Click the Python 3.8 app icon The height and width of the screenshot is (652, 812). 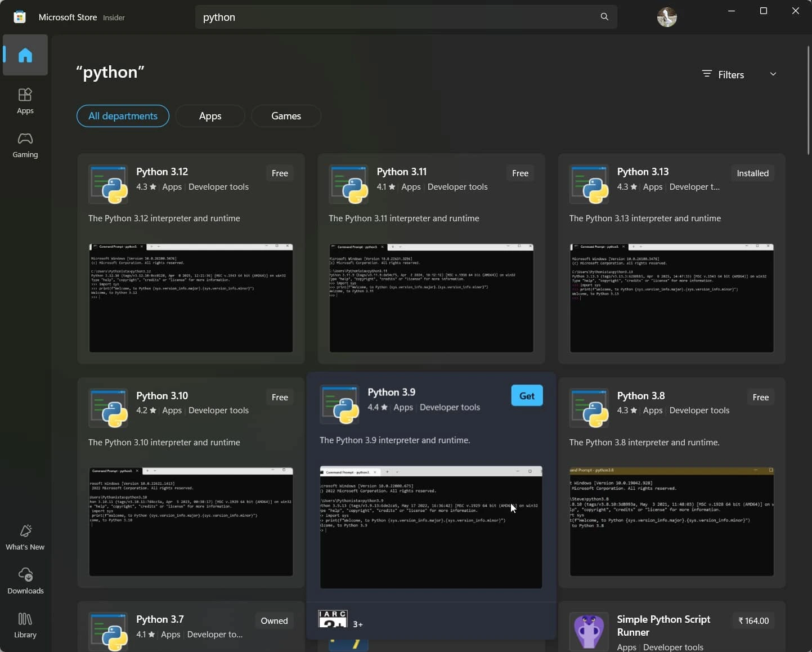[x=589, y=408]
